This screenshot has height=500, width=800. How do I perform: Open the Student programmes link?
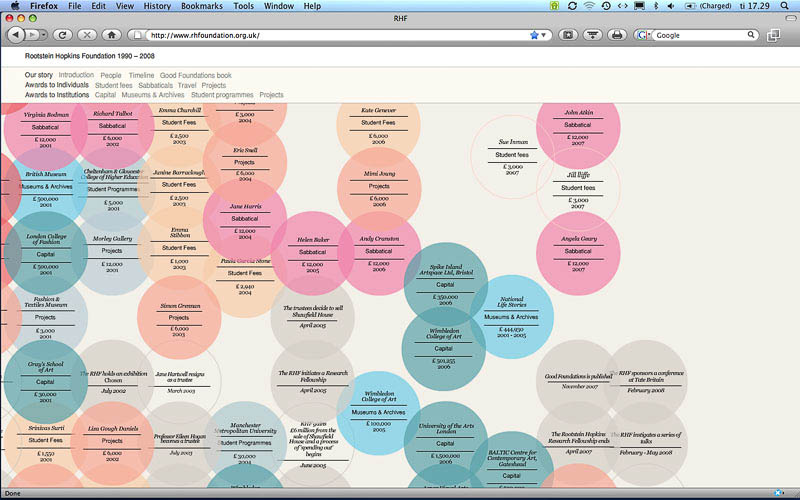222,95
